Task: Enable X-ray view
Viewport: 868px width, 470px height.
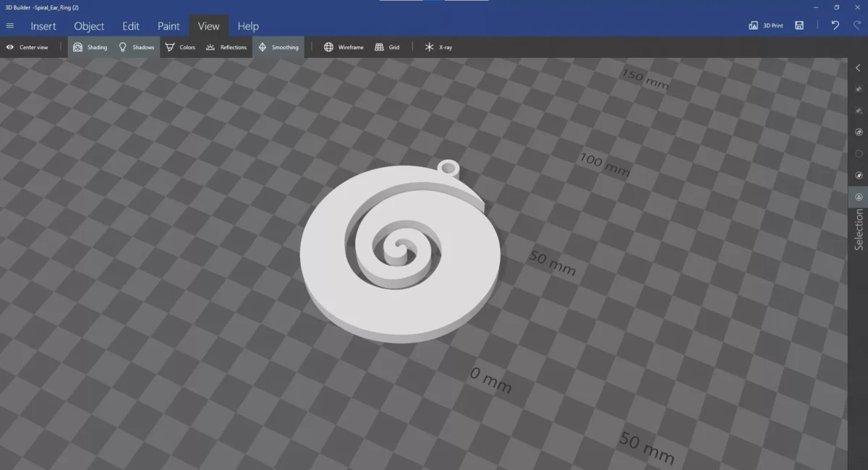Action: (x=438, y=47)
